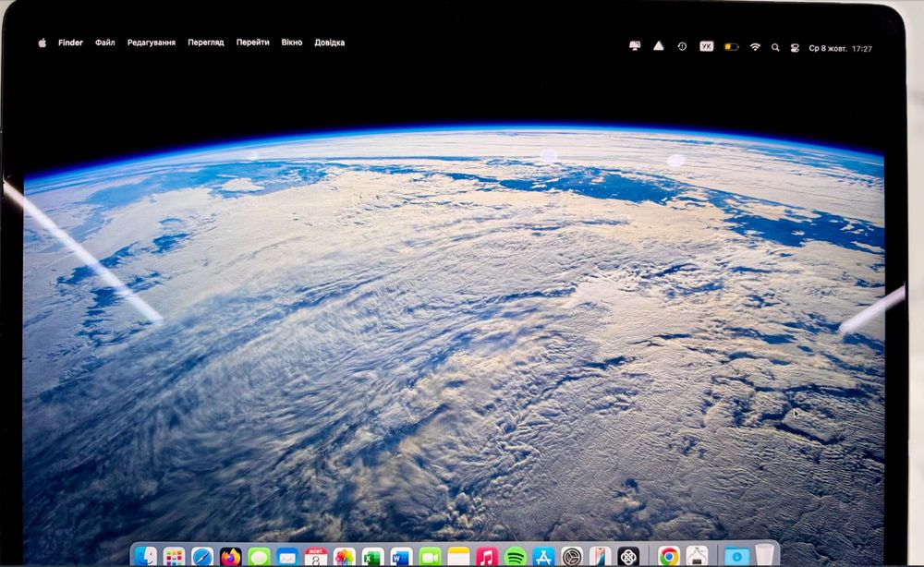Open the white disk utility icon in the Dock
The width and height of the screenshot is (924, 567).
tap(697, 557)
